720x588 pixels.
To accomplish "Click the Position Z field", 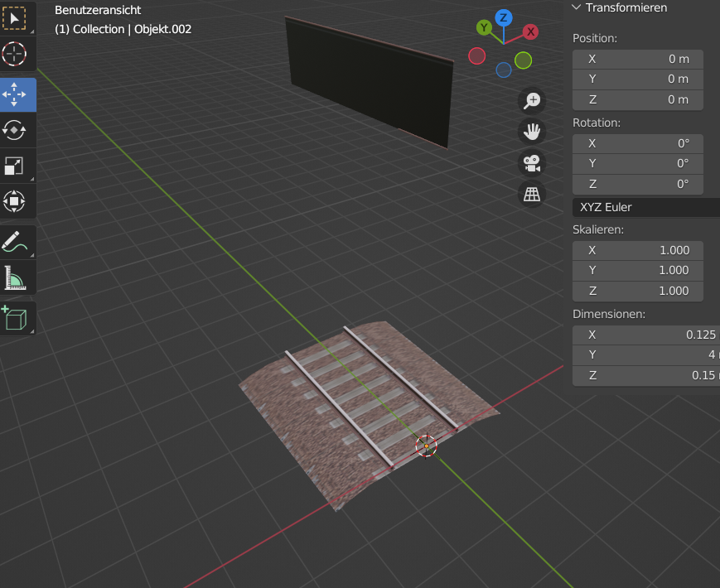I will [x=638, y=99].
